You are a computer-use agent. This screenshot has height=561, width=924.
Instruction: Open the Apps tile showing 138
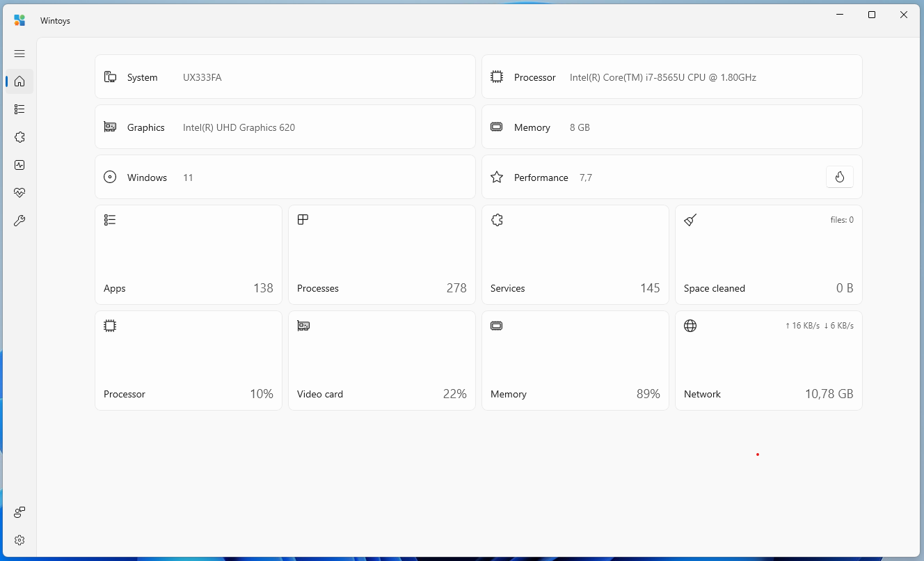pos(189,255)
